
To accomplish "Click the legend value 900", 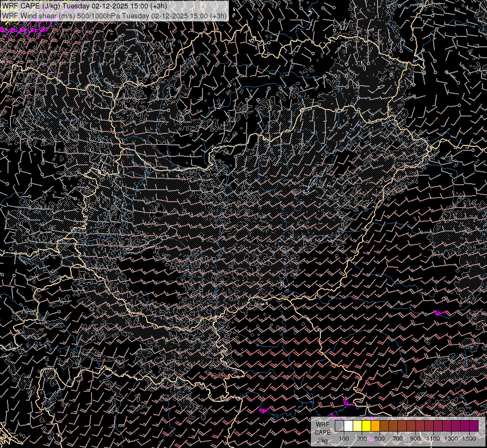I will (x=415, y=439).
